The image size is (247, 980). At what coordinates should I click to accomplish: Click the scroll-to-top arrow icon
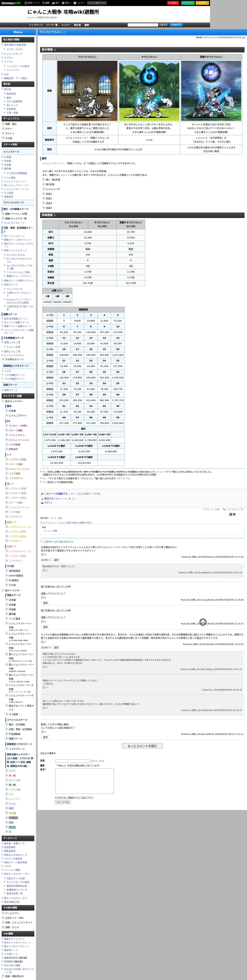tap(203, 622)
